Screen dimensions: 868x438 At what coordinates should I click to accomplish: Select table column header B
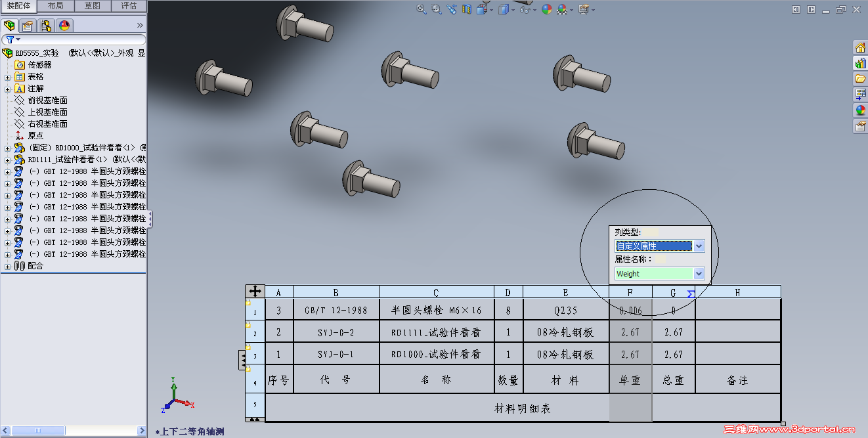tap(336, 292)
